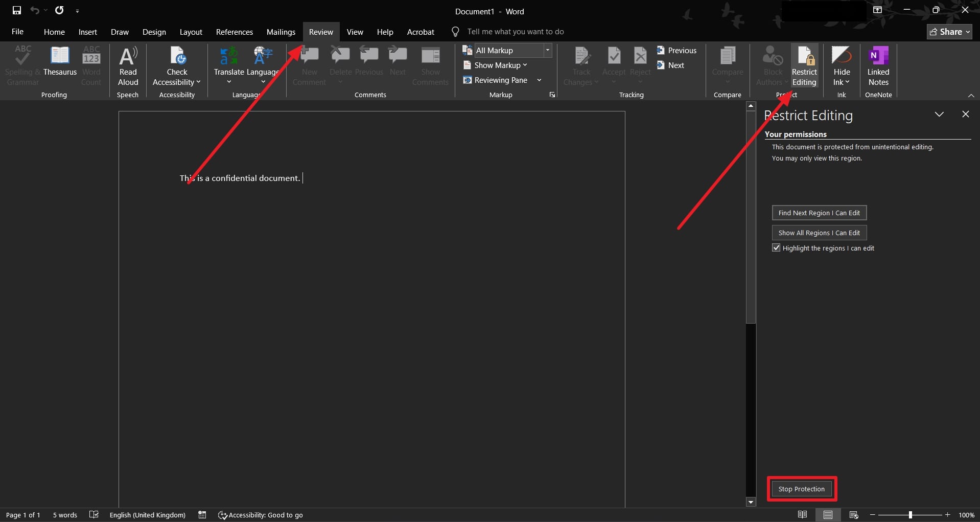The height and width of the screenshot is (522, 980).
Task: Open the Share dropdown button
Action: (950, 32)
